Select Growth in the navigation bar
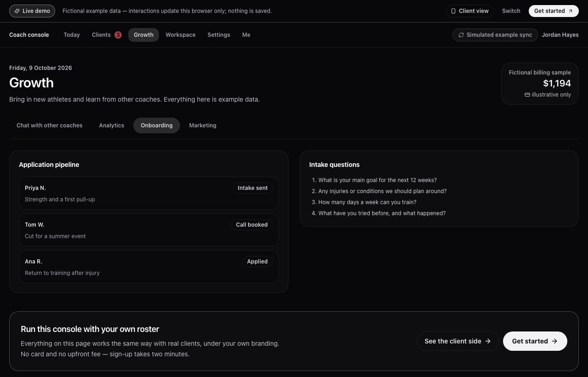 [x=143, y=35]
